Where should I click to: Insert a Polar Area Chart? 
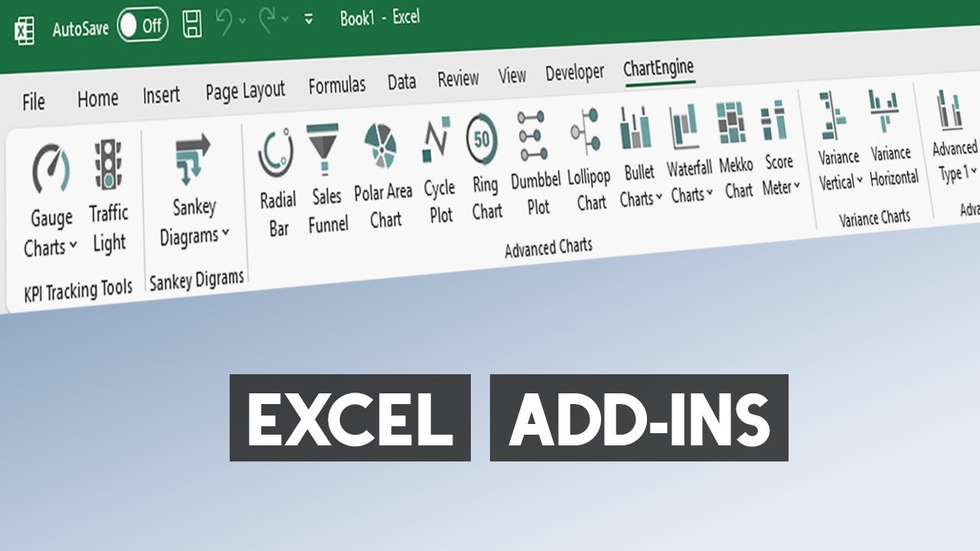coord(383,176)
